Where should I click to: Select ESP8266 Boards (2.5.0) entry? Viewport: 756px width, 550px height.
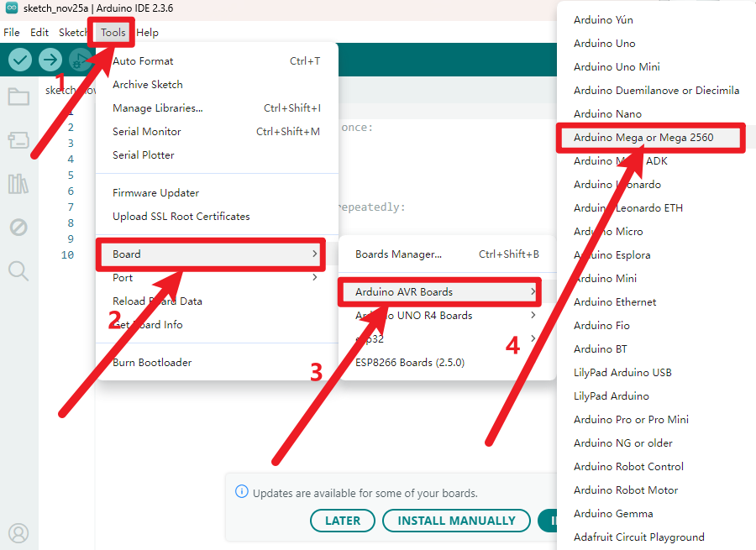[x=448, y=363]
